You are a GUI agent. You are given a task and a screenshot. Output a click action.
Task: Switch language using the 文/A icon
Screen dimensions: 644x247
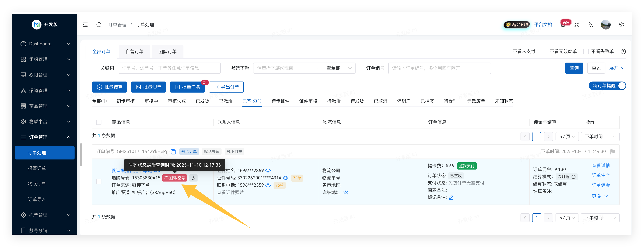point(590,25)
